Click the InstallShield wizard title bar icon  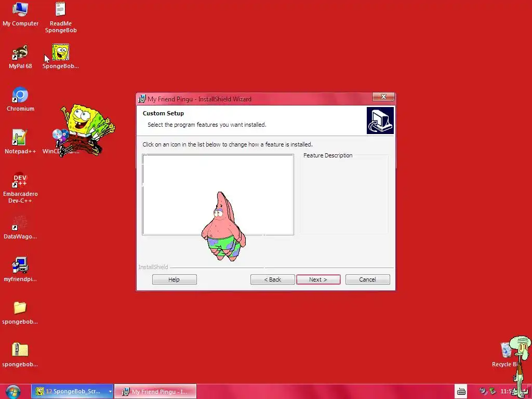pyautogui.click(x=142, y=99)
